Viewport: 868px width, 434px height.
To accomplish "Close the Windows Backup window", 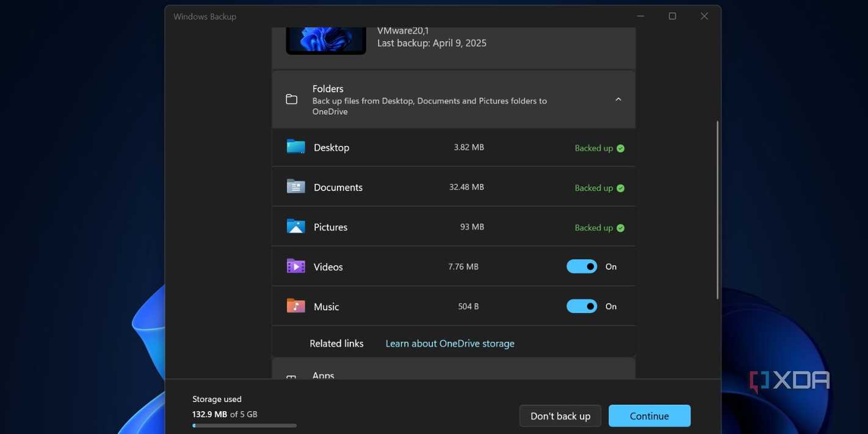I will 704,16.
